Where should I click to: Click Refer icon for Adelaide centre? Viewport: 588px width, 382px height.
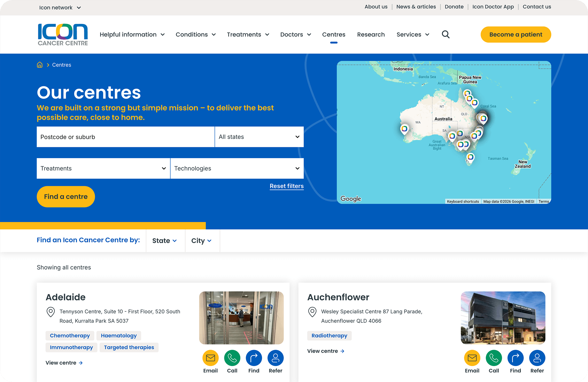point(275,358)
